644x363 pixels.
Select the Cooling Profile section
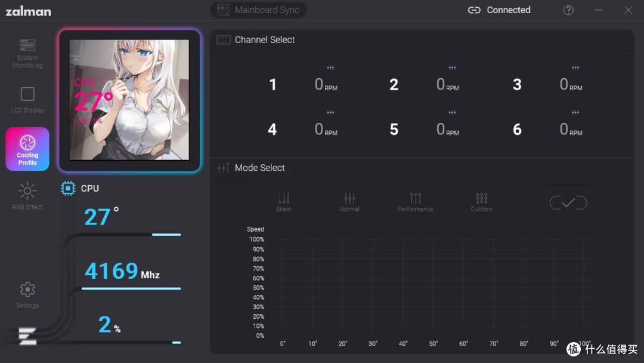(27, 149)
